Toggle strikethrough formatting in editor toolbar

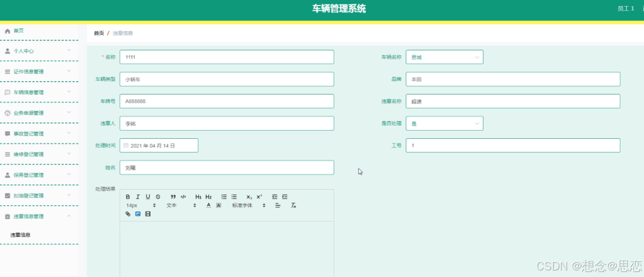pyautogui.click(x=158, y=197)
